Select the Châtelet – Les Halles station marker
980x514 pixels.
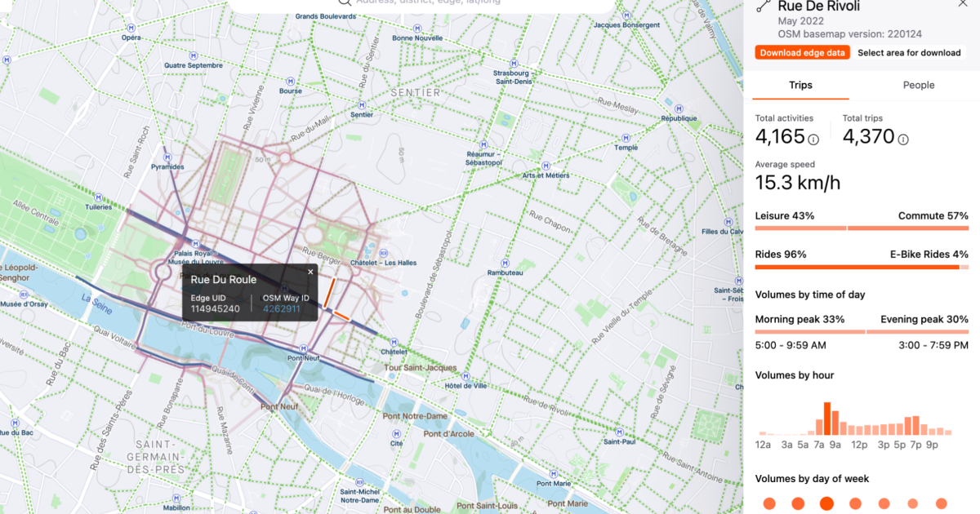pyautogui.click(x=384, y=254)
